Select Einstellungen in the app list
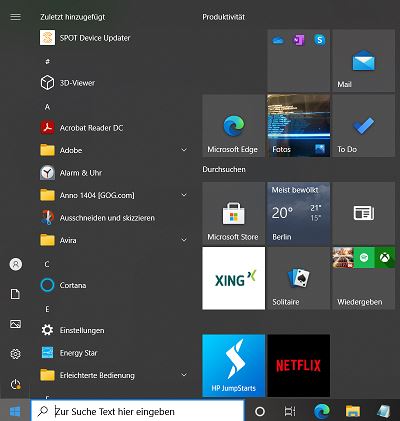This screenshot has height=421, width=400. tap(113, 330)
